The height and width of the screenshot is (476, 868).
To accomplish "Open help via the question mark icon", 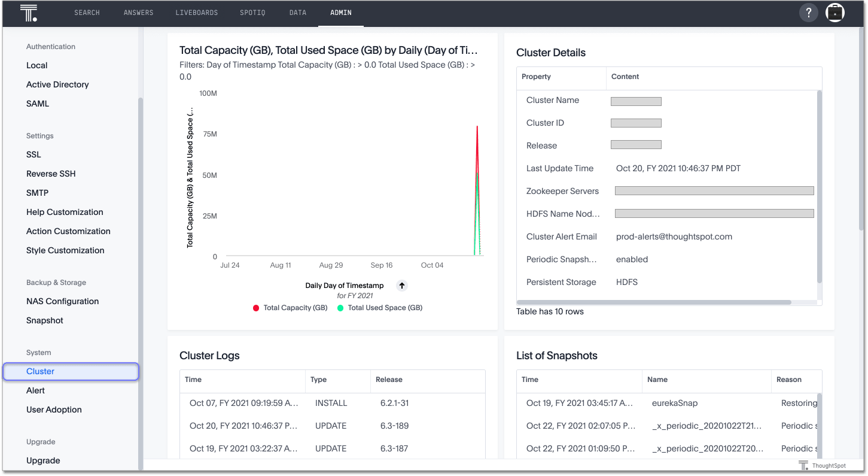I will 808,12.
